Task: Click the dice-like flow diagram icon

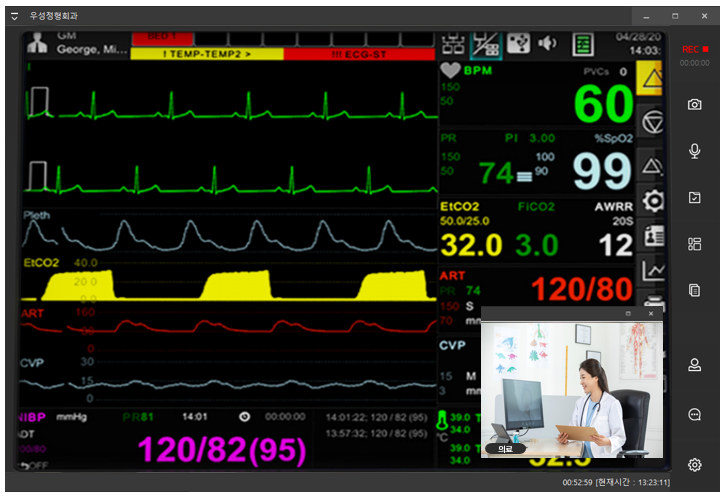Action: [519, 44]
